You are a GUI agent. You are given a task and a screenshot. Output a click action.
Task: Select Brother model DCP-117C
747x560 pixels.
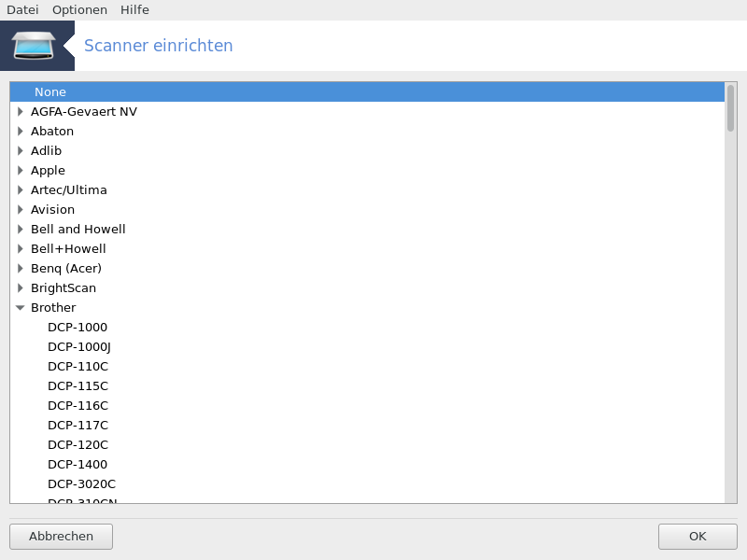(78, 425)
